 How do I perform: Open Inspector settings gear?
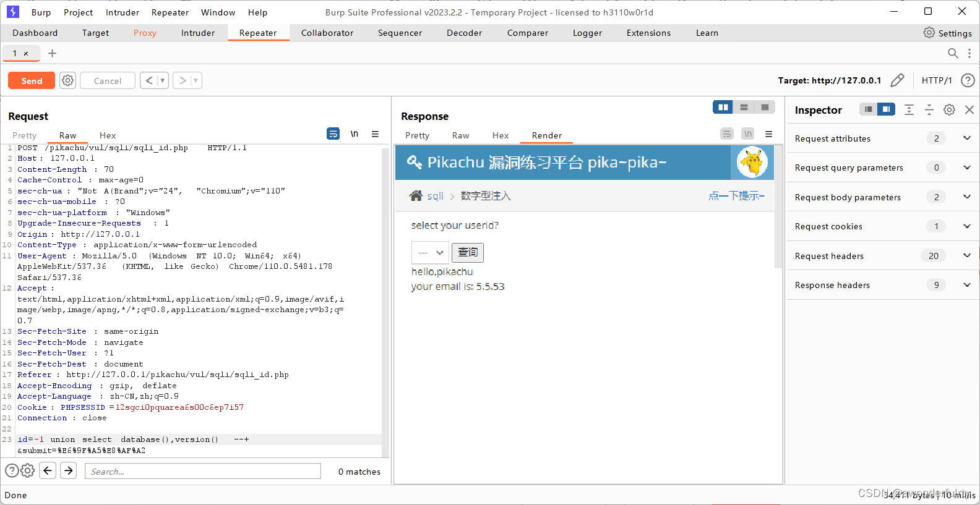(949, 109)
